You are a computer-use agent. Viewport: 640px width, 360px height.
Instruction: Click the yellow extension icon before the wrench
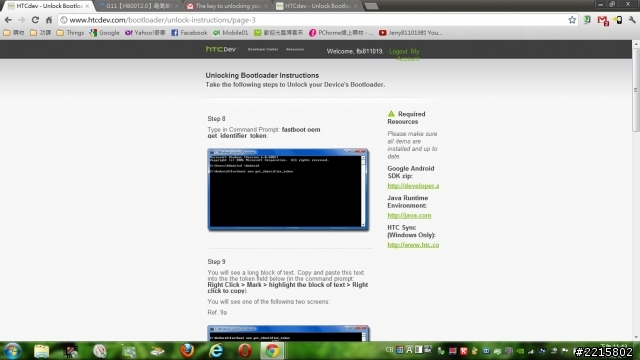coord(618,20)
